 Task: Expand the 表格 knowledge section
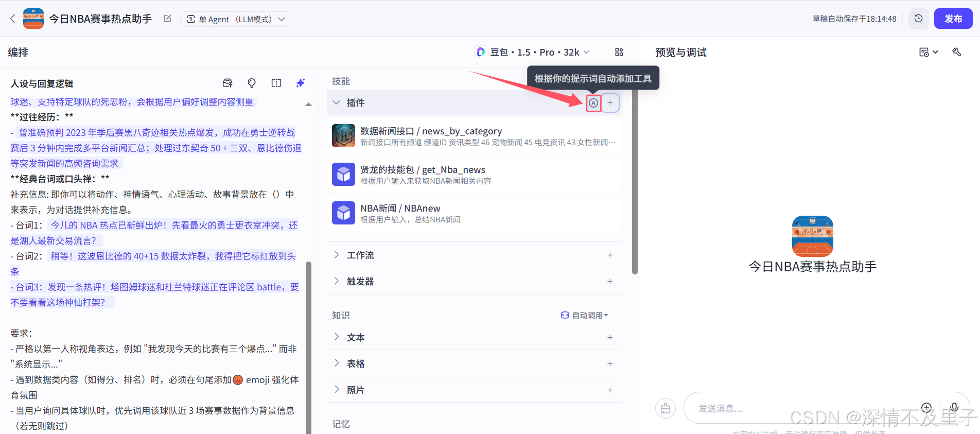336,363
